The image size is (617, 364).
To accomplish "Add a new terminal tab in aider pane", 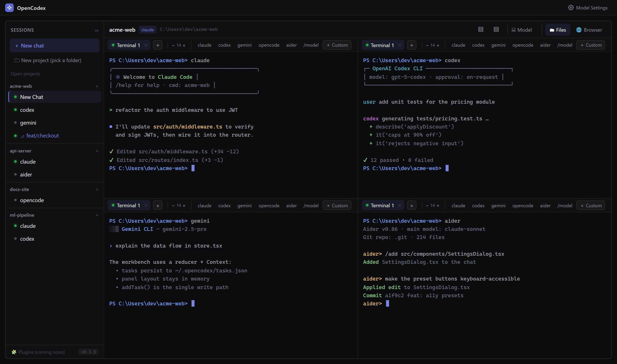I will point(412,206).
